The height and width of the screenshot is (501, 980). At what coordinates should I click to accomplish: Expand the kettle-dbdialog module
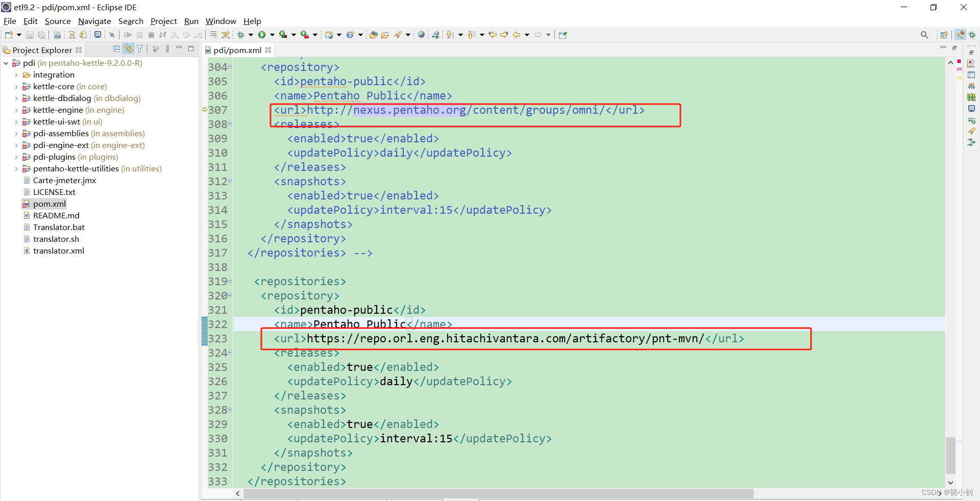click(16, 98)
